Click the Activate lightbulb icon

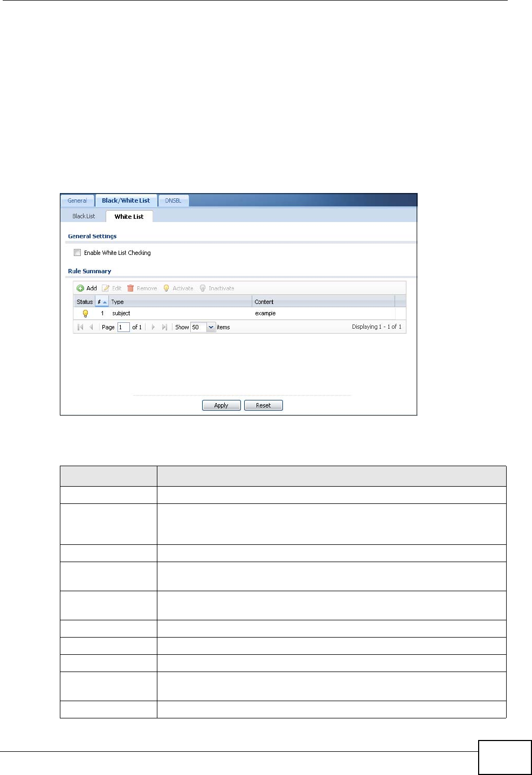(166, 288)
